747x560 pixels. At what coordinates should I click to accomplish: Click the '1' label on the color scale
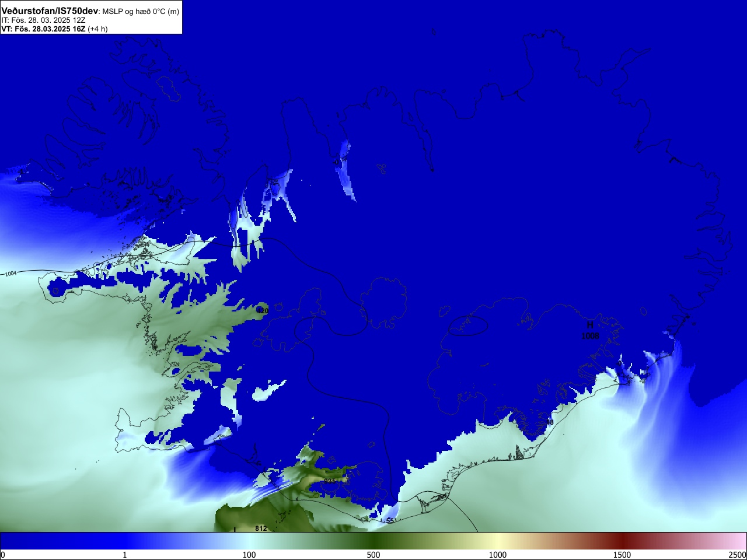[124, 555]
